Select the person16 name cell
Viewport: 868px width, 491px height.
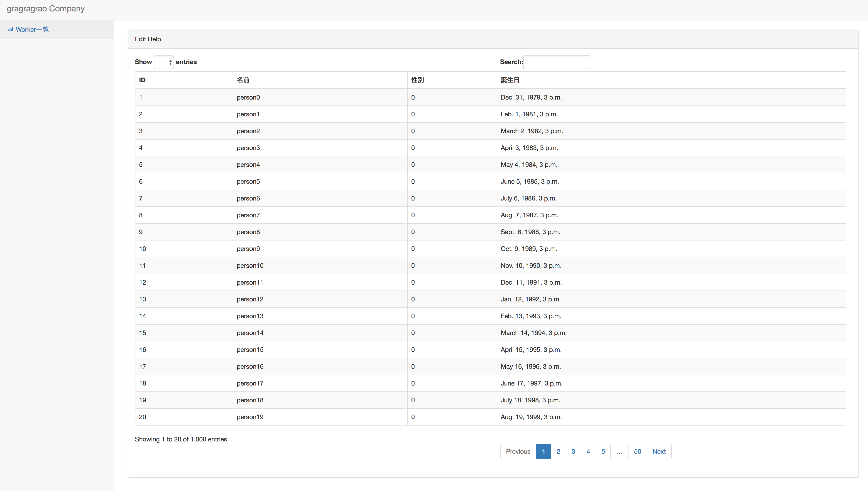point(320,367)
